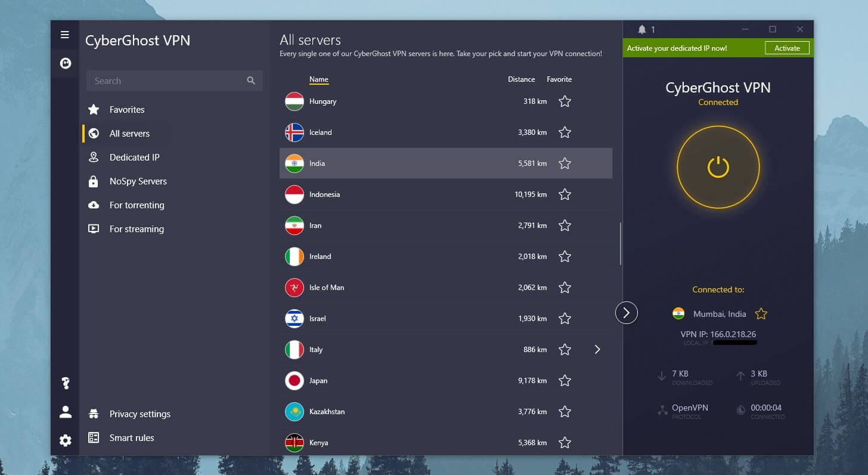Viewport: 868px width, 475px height.
Task: Favorite India with its star
Action: tap(565, 164)
